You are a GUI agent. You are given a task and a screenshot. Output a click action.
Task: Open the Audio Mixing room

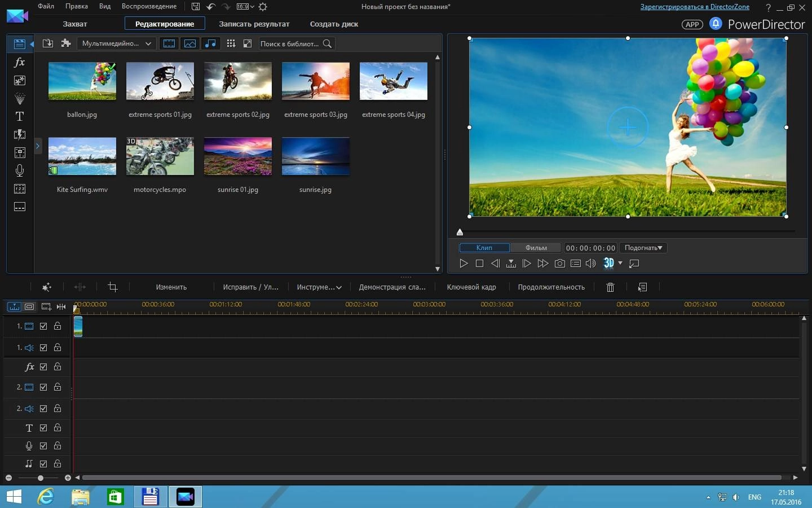tap(20, 152)
